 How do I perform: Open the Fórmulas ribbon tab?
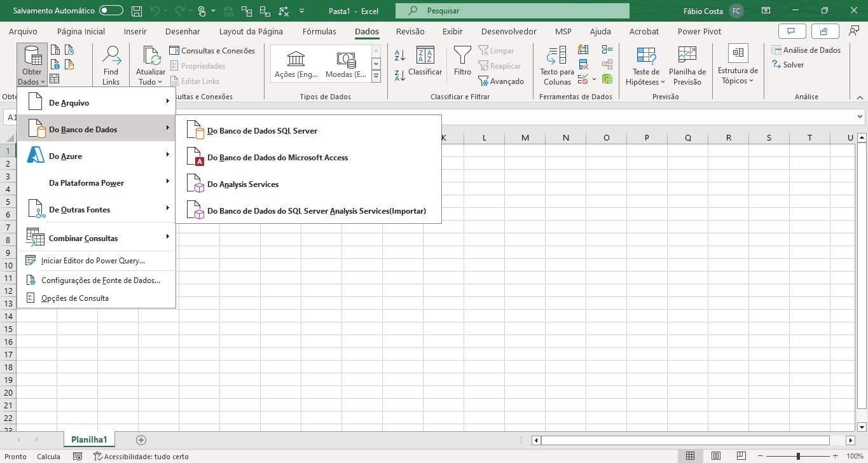319,31
